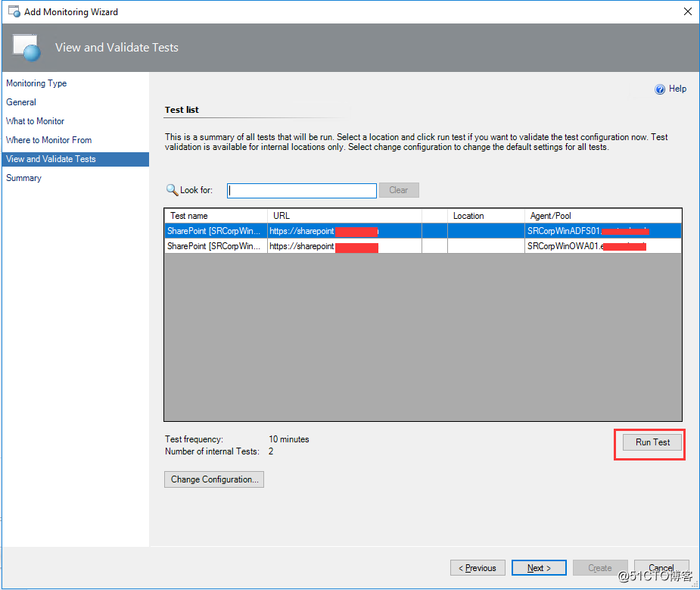Click the Run Test button

pyautogui.click(x=652, y=442)
